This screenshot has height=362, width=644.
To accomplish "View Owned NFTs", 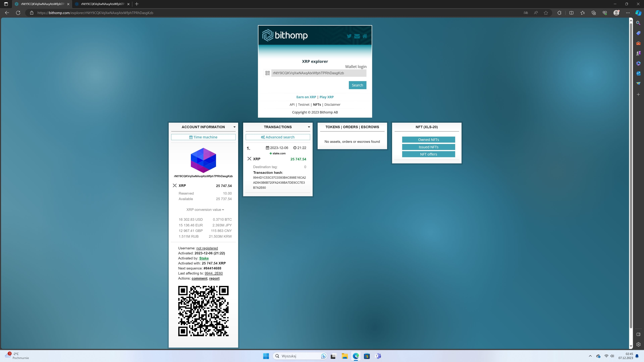I will coord(428,140).
